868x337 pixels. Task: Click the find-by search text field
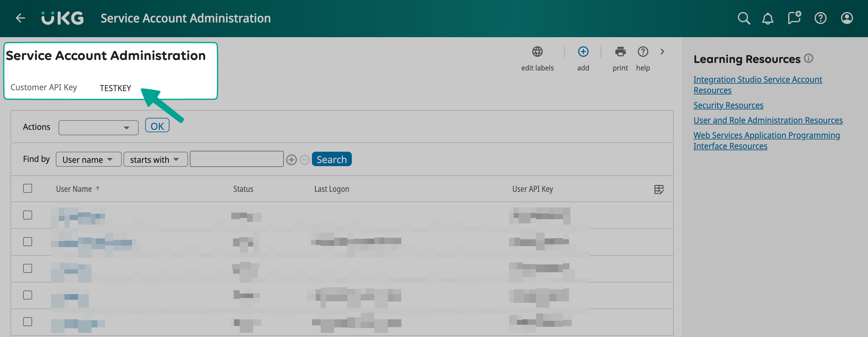tap(237, 159)
